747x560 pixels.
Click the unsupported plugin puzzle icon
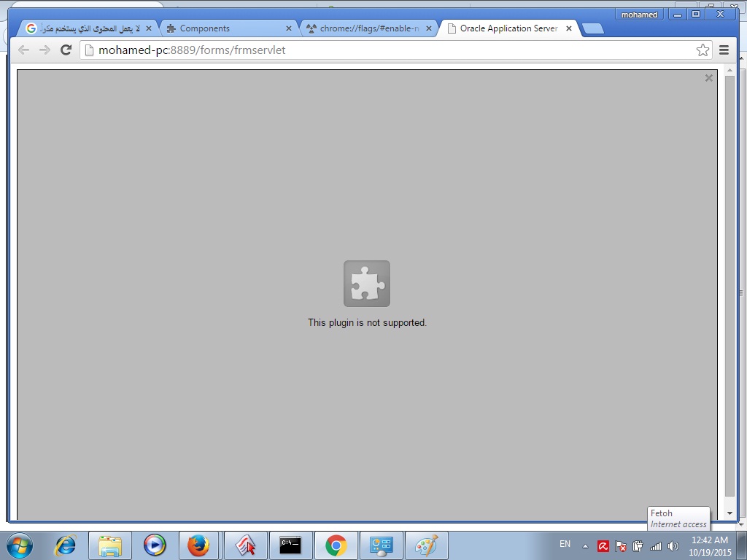(x=367, y=284)
